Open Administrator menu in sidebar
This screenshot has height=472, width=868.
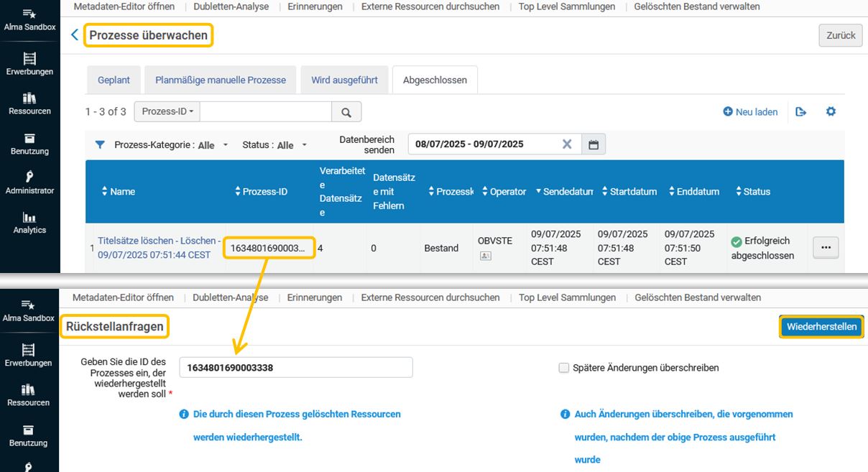pyautogui.click(x=29, y=183)
